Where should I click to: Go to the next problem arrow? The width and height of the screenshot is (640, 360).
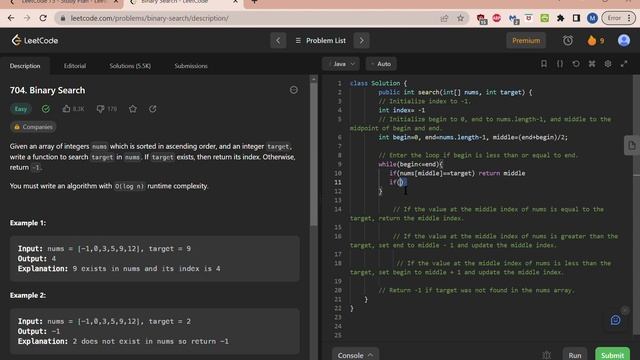pyautogui.click(x=361, y=40)
